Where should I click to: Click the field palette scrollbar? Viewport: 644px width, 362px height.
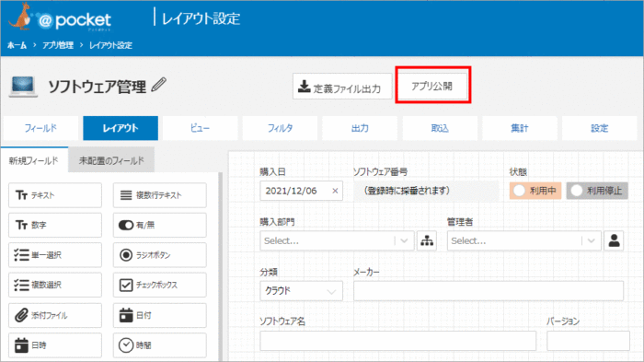click(x=220, y=266)
